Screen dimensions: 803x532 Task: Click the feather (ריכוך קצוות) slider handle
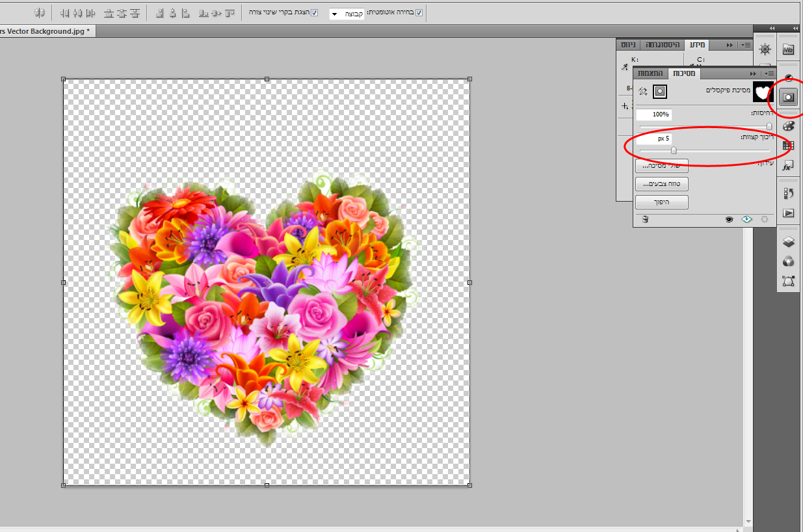(x=674, y=150)
